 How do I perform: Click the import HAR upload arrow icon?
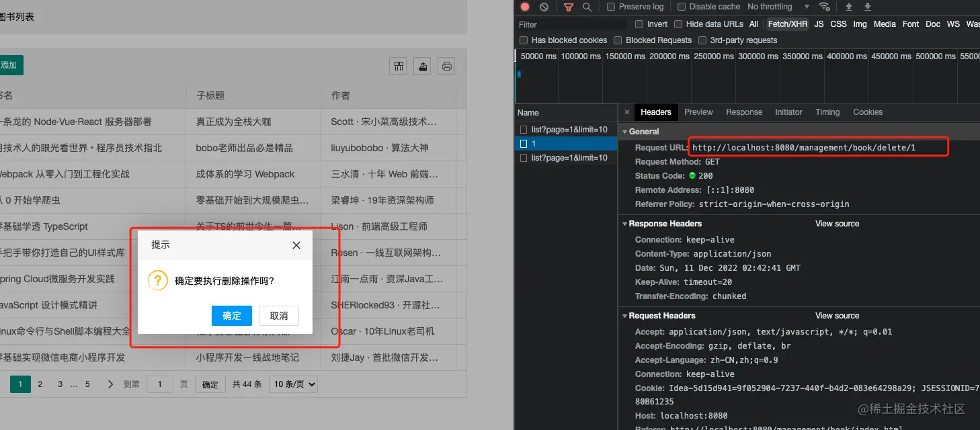coord(849,7)
